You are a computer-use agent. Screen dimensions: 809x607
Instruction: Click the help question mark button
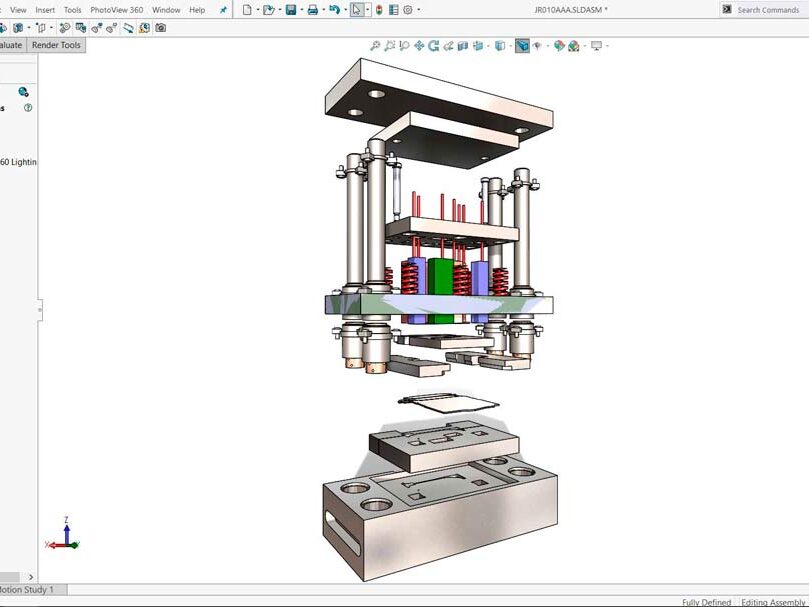28,108
